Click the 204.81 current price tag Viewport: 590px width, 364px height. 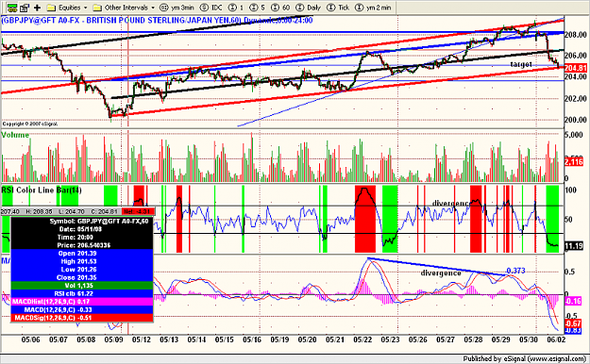tap(576, 68)
